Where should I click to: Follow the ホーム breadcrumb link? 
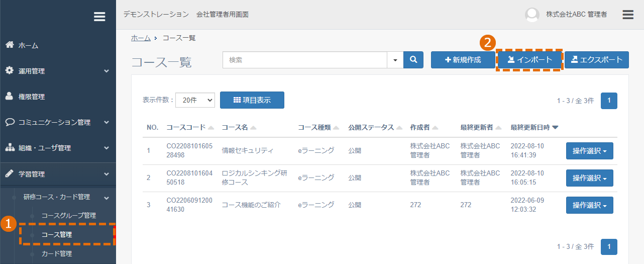pyautogui.click(x=141, y=38)
